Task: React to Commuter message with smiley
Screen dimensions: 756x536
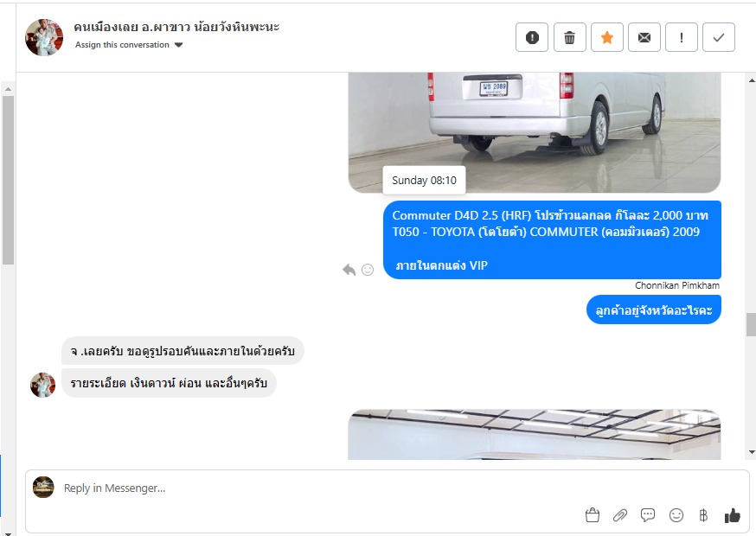Action: pos(368,270)
